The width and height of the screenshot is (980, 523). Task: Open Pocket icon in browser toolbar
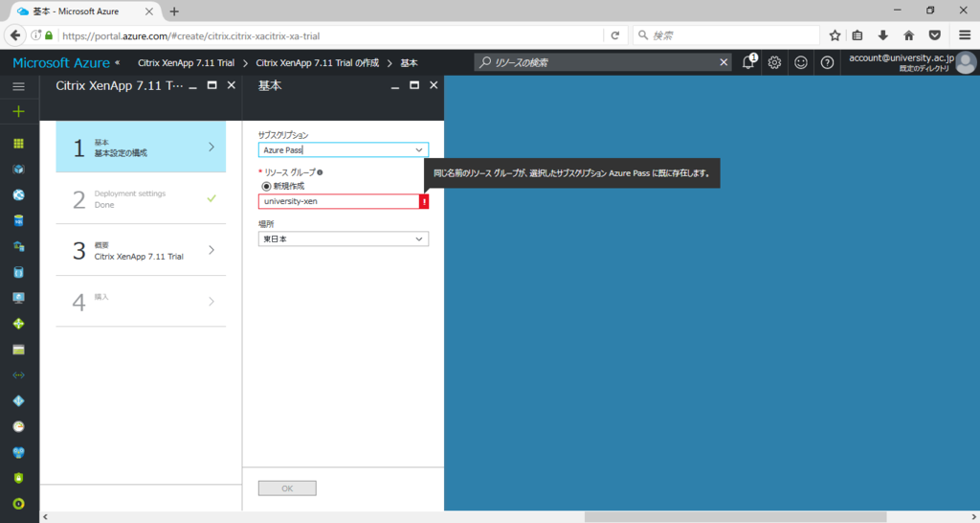pyautogui.click(x=934, y=35)
